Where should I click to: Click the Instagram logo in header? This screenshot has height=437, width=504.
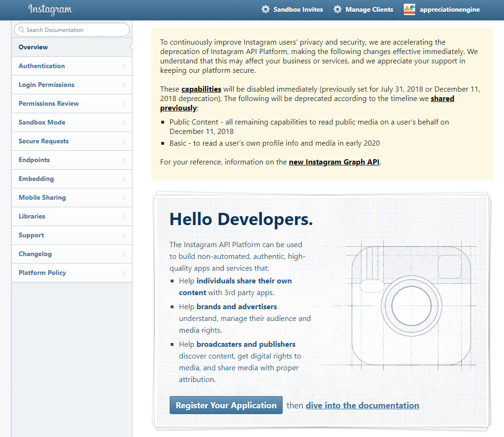50,10
